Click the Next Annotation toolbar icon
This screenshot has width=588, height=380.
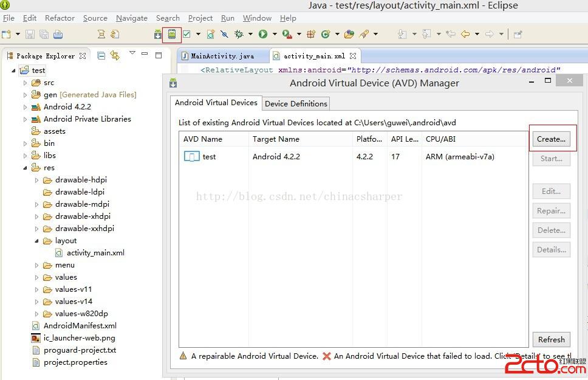(x=402, y=34)
